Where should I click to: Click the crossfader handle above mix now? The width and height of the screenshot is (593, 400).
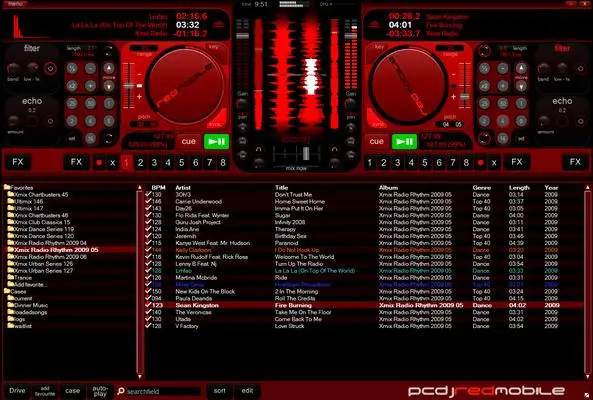306,153
